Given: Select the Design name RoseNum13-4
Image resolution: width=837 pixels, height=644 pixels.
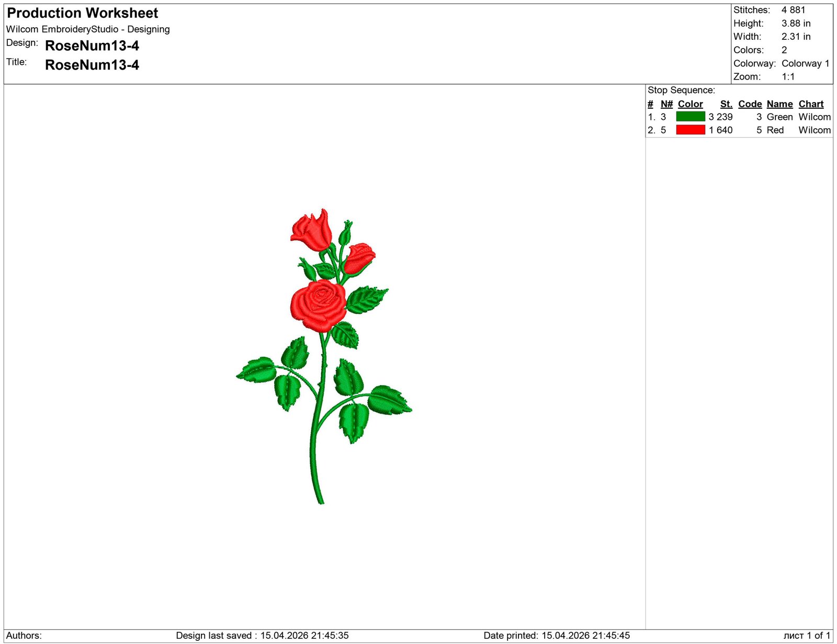Looking at the screenshot, I should 92,46.
